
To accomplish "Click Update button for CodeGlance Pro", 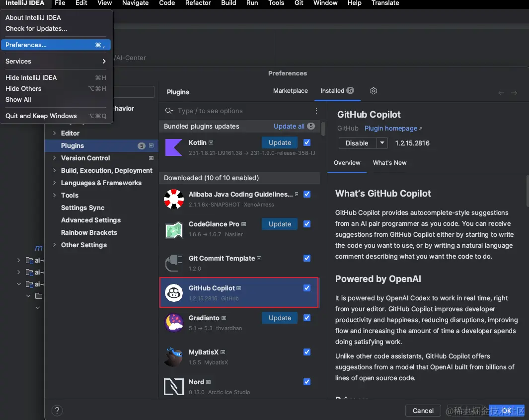I will [280, 224].
